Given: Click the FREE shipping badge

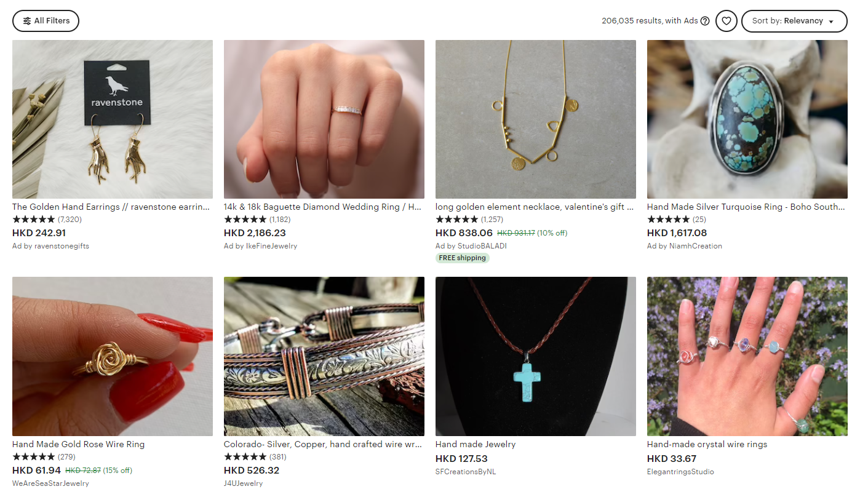Looking at the screenshot, I should [463, 258].
